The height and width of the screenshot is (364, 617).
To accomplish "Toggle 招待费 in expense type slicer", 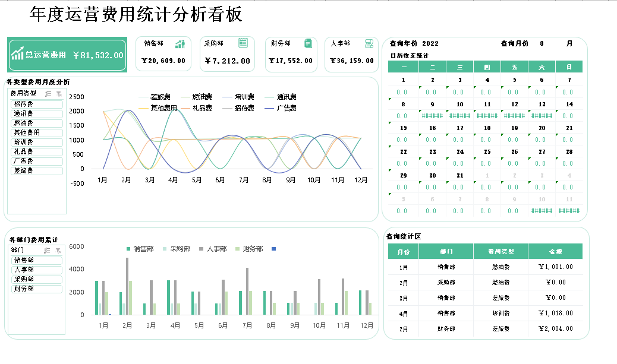I will tap(36, 104).
